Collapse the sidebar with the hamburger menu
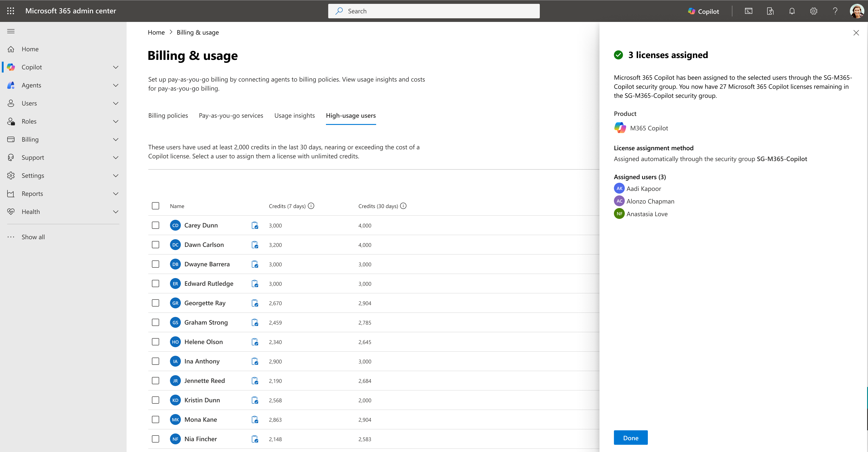 [x=10, y=31]
